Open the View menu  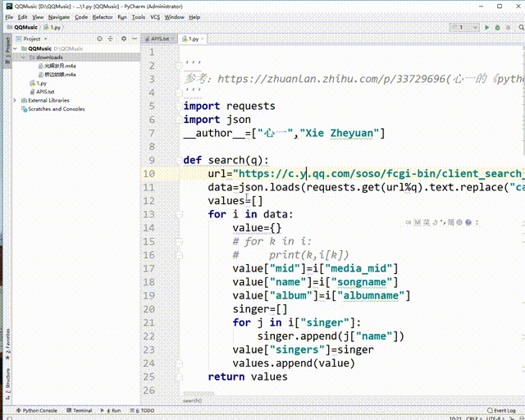[38, 17]
